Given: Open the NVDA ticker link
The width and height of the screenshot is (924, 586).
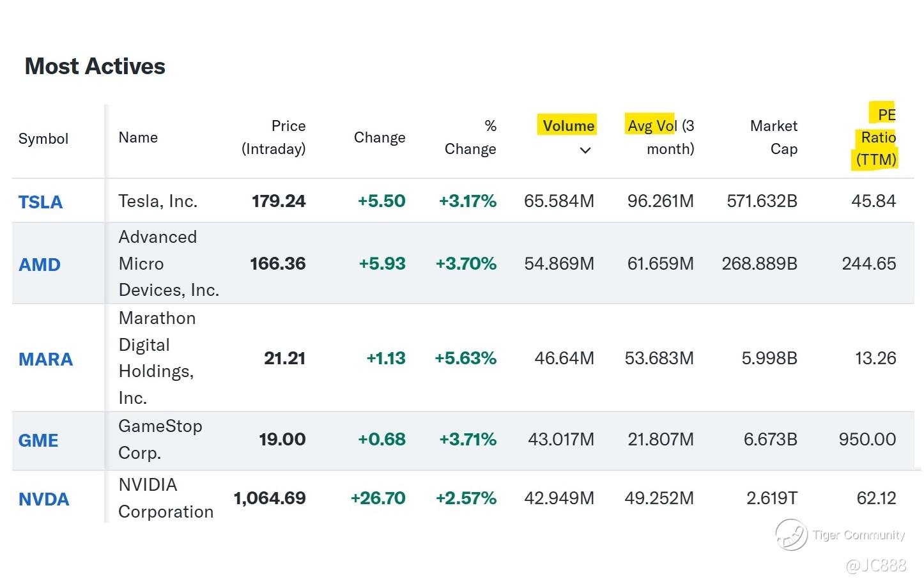Looking at the screenshot, I should [43, 499].
